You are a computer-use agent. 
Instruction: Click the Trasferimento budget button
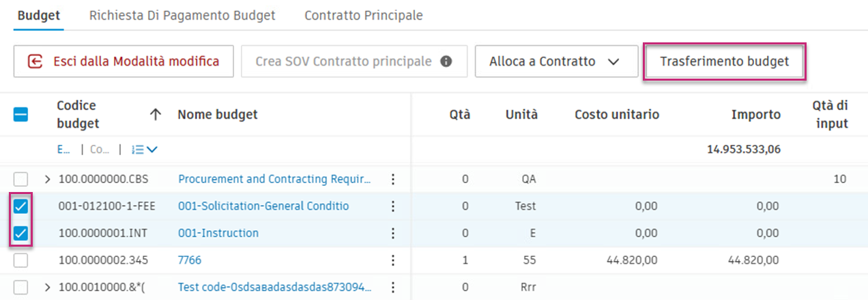point(724,62)
